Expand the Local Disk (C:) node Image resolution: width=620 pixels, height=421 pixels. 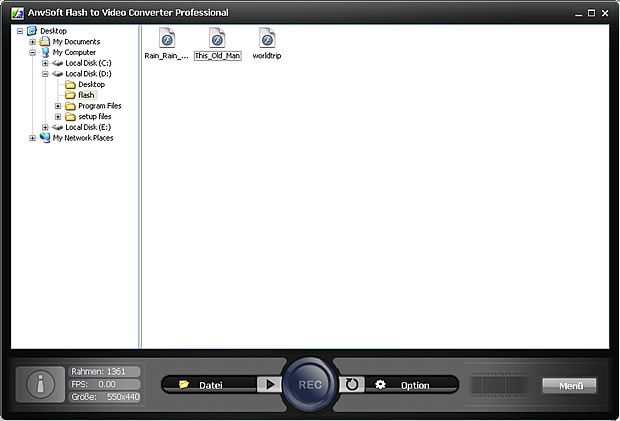point(45,63)
